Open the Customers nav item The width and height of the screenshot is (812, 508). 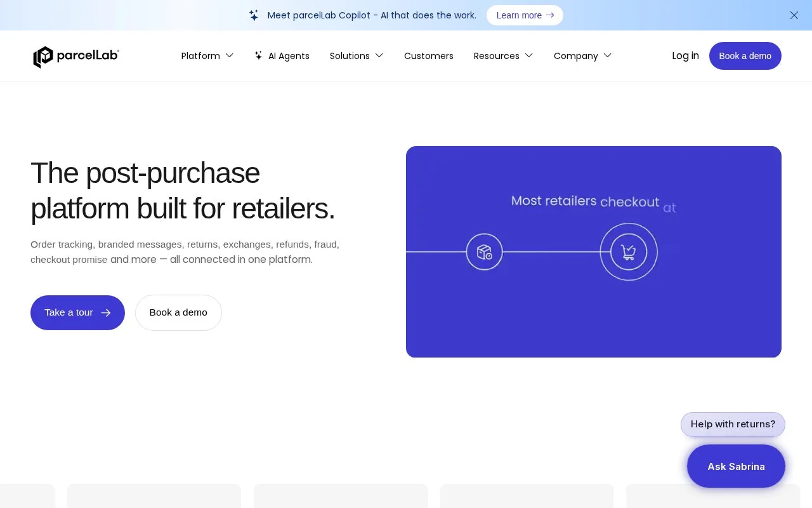click(429, 56)
